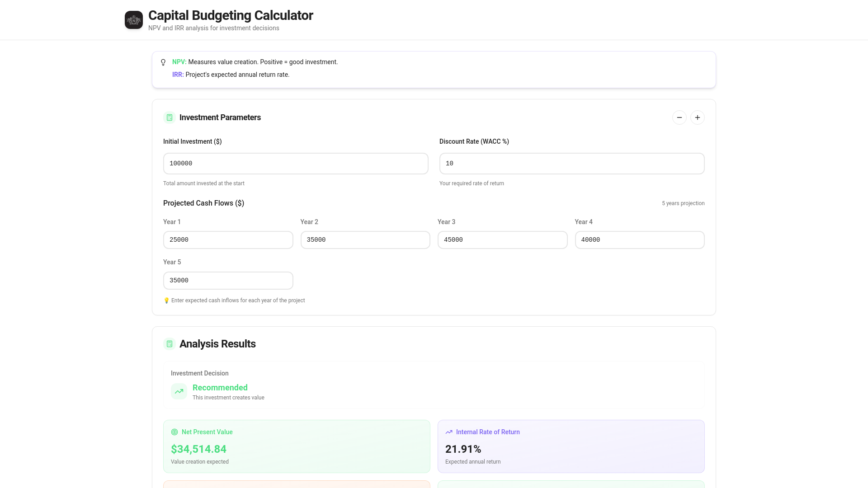
Task: Click the Internal Rate of Return icon
Action: 448,432
